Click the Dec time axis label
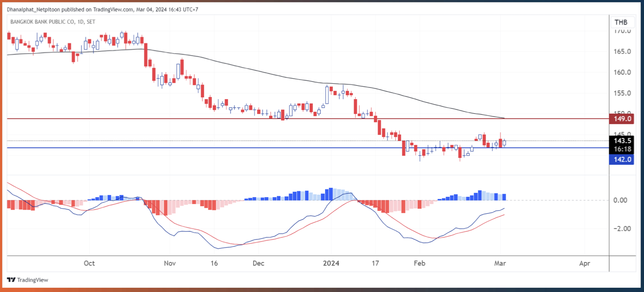 coord(258,263)
